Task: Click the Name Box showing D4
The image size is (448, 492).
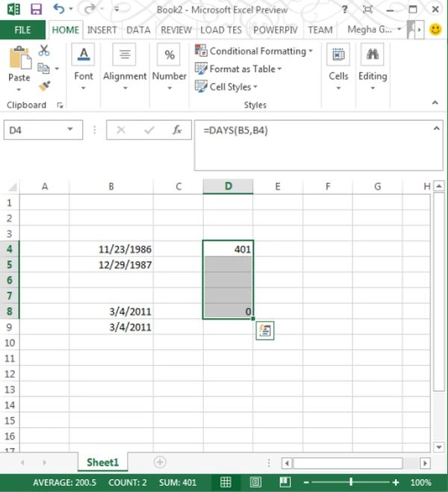Action: [34, 130]
